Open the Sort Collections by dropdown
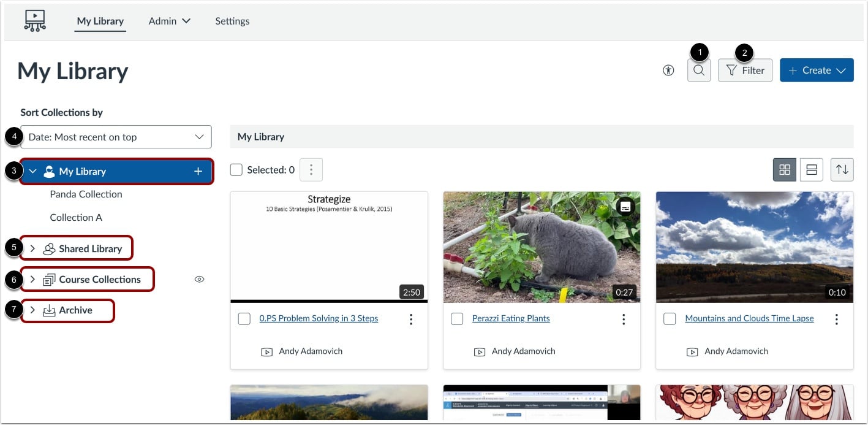 click(x=116, y=137)
